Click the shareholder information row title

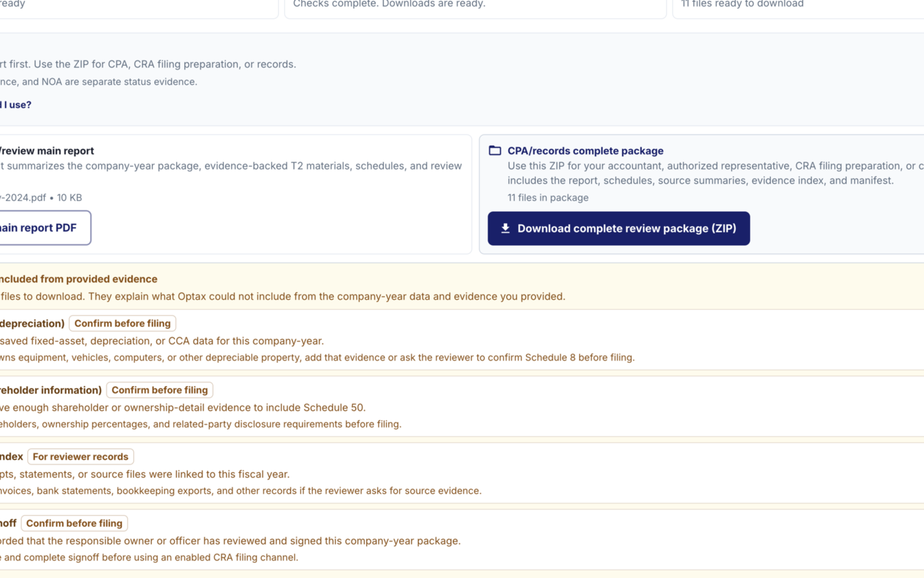click(x=51, y=390)
